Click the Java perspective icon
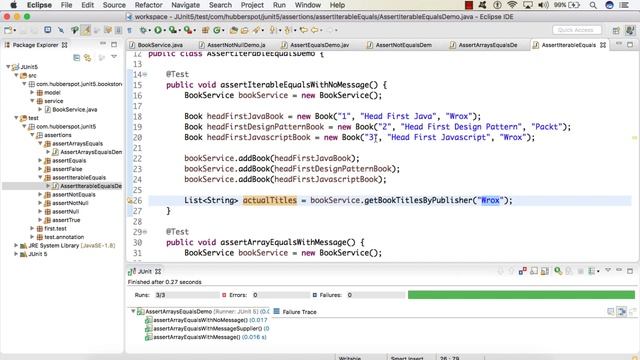Viewport: 640px width, 360px height. pyautogui.click(x=630, y=30)
